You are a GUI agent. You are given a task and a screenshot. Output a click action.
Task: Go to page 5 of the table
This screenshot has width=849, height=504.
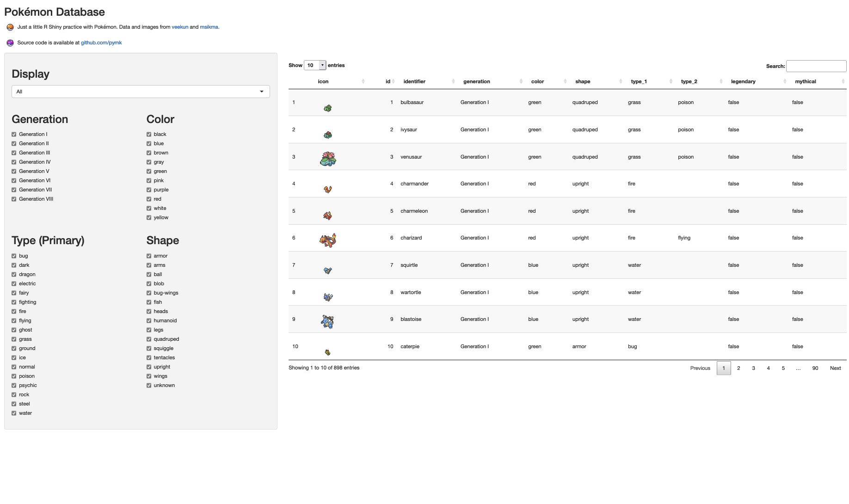(783, 368)
